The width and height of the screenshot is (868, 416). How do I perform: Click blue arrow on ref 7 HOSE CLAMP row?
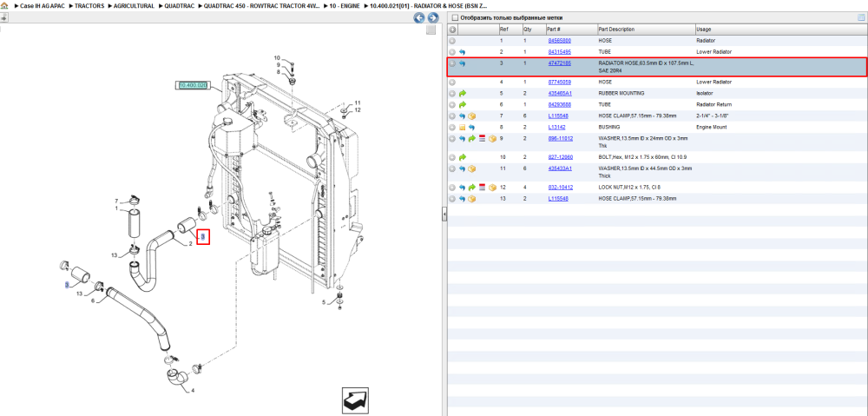[463, 116]
